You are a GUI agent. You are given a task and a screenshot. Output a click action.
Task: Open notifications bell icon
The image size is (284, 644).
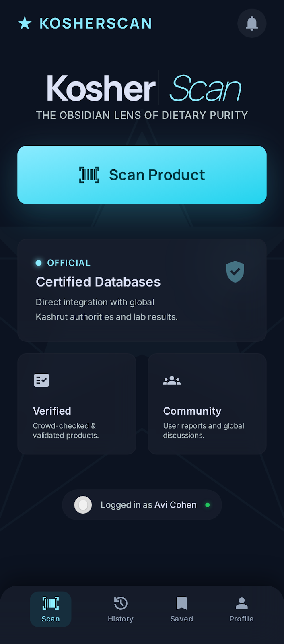coord(252,23)
